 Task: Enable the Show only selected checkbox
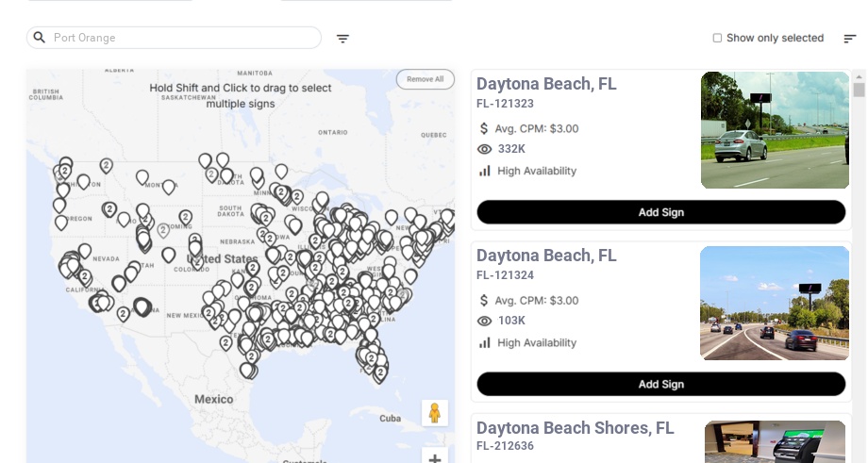[x=717, y=39]
